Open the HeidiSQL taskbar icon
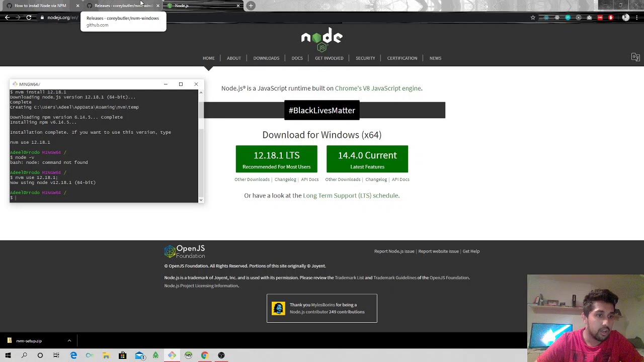The image size is (644, 362). coord(188,355)
